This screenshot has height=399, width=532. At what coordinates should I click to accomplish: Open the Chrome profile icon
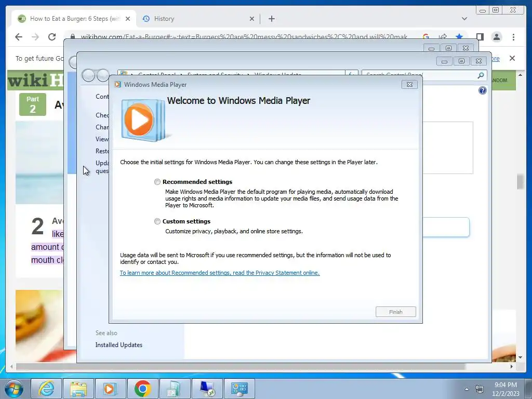coord(496,37)
